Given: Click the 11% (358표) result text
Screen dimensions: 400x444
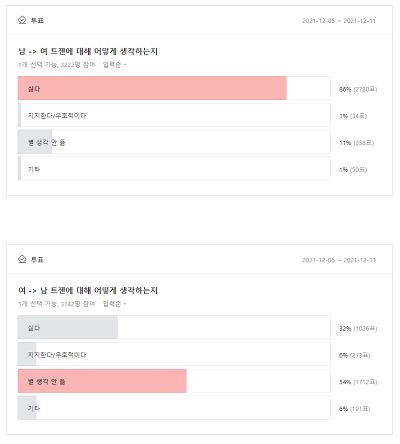Looking at the screenshot, I should (356, 143).
